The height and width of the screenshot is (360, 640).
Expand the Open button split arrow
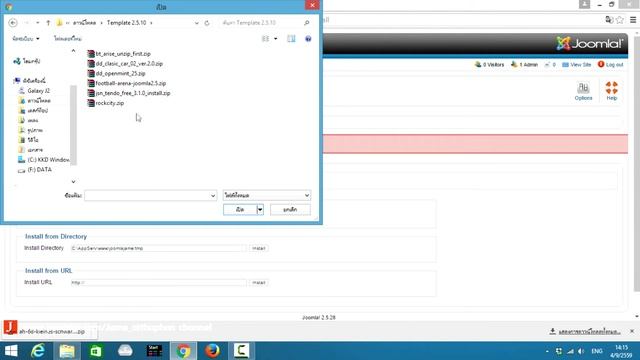[x=260, y=209]
